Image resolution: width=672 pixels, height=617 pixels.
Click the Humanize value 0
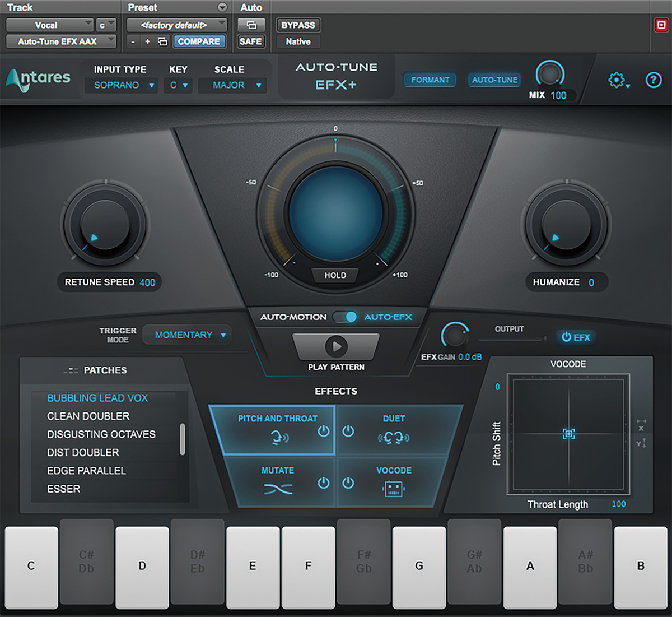(591, 282)
